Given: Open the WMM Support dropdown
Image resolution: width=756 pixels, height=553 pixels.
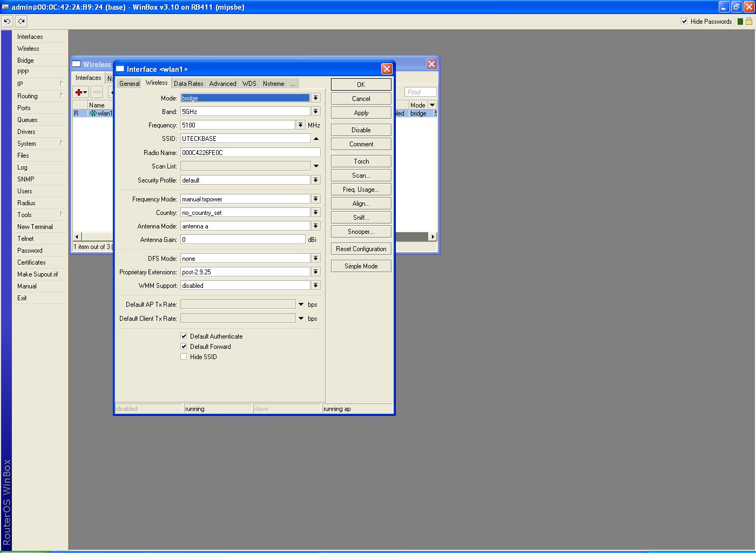Looking at the screenshot, I should point(316,285).
